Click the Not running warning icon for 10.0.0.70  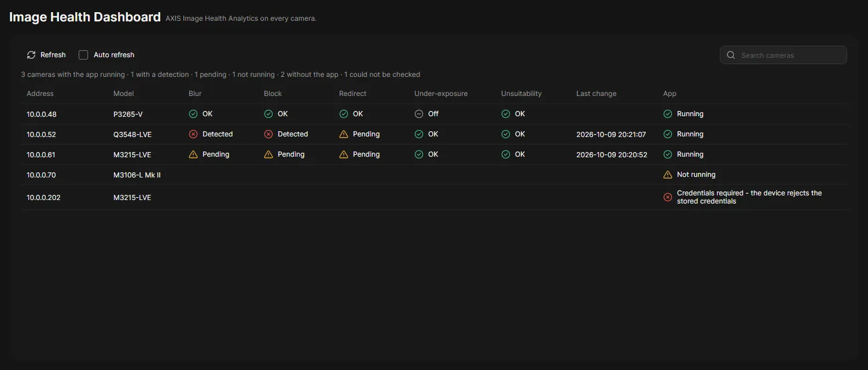pyautogui.click(x=668, y=175)
